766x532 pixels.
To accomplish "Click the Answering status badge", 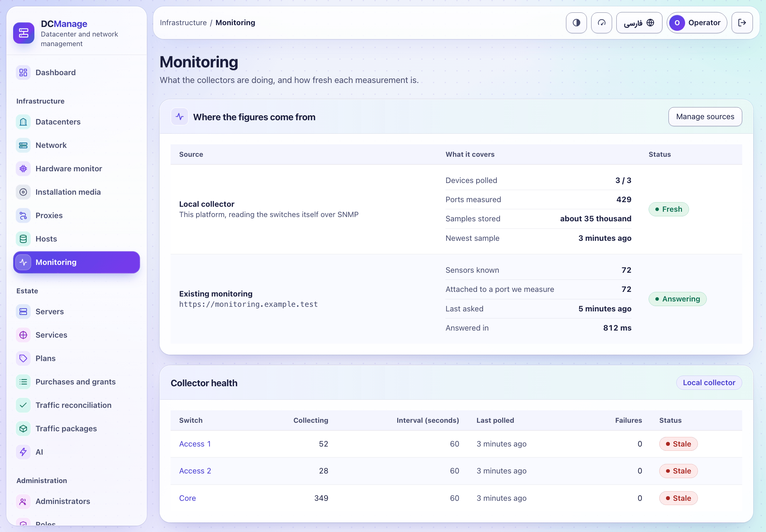I will click(677, 299).
